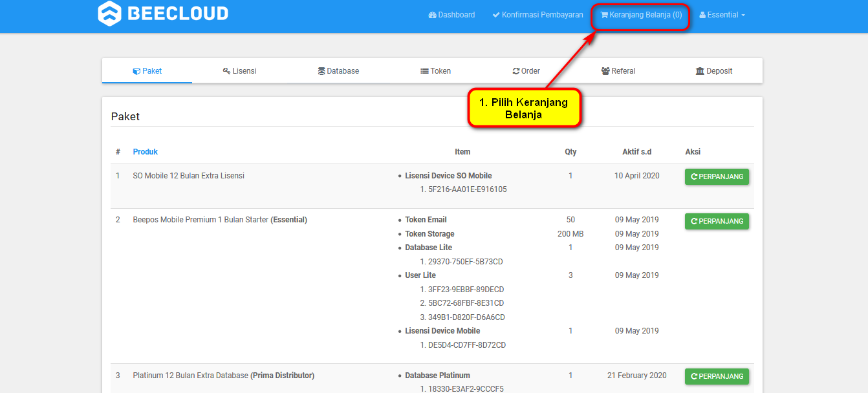Click User Lite item label
Viewport: 868px width, 393px height.
420,275
